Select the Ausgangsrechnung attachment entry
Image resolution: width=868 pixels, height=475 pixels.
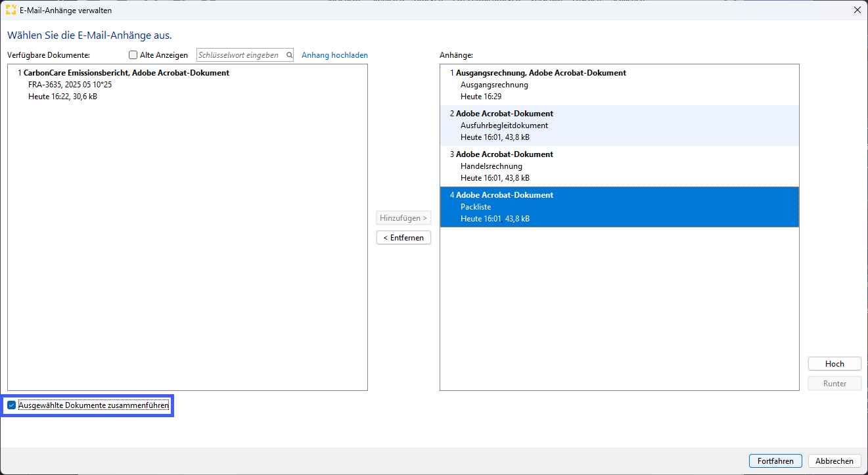[619, 85]
